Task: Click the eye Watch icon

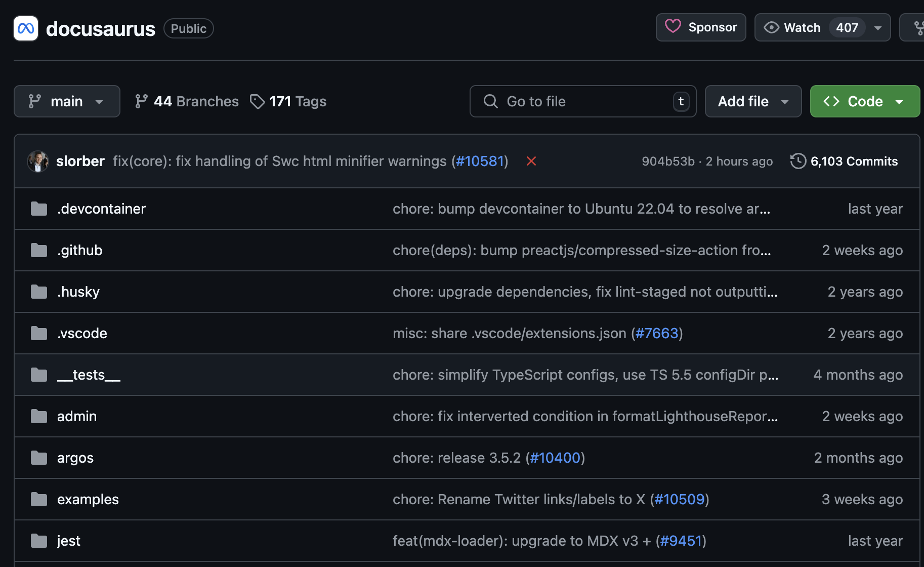Action: (771, 27)
